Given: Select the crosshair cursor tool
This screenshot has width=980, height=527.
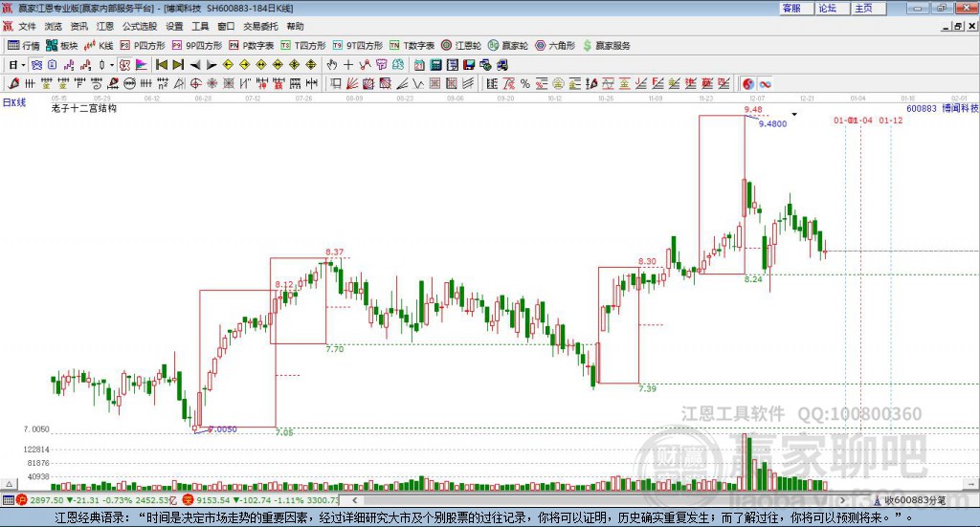Looking at the screenshot, I should (348, 65).
